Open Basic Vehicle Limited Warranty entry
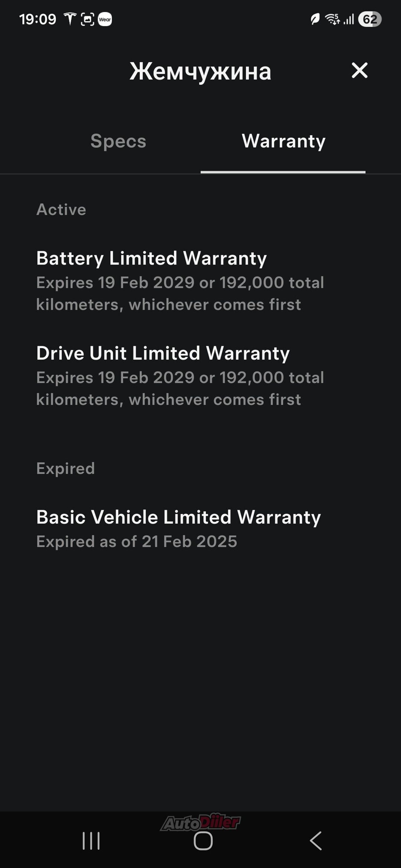The height and width of the screenshot is (868, 401). coord(178,517)
